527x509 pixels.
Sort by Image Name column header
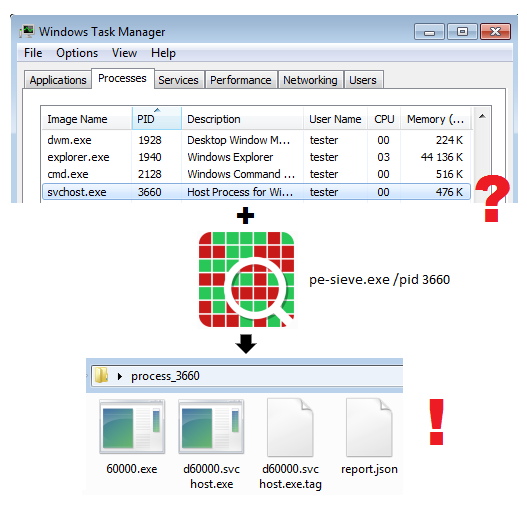pyautogui.click(x=87, y=119)
